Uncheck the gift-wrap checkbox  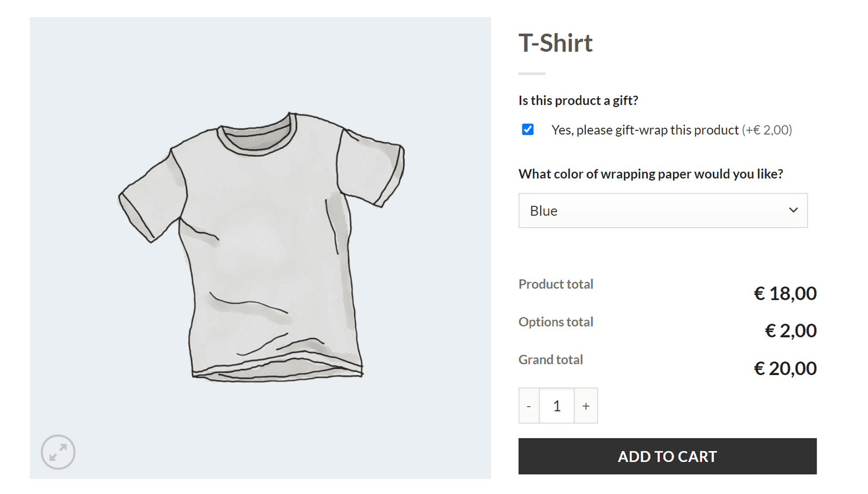coord(528,129)
